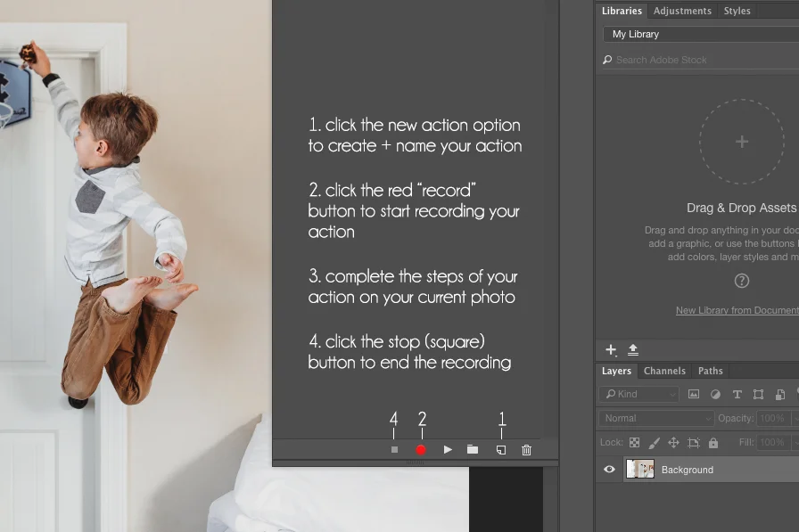Open the My Library dropdown

[701, 34]
